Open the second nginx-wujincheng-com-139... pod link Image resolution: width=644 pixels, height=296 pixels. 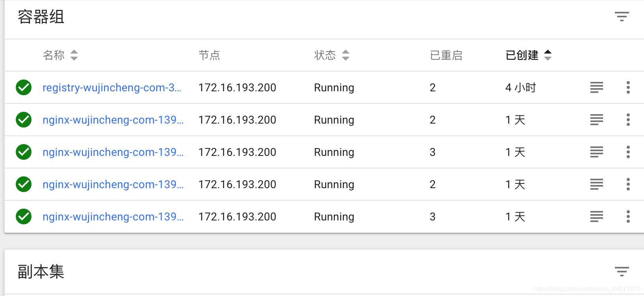tap(113, 152)
